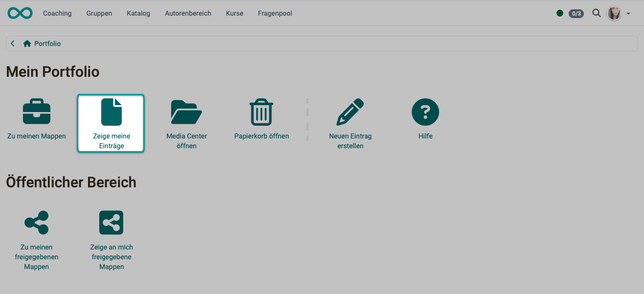Open the Hilfe text link
Screen dimensions: 644x294
425,136
